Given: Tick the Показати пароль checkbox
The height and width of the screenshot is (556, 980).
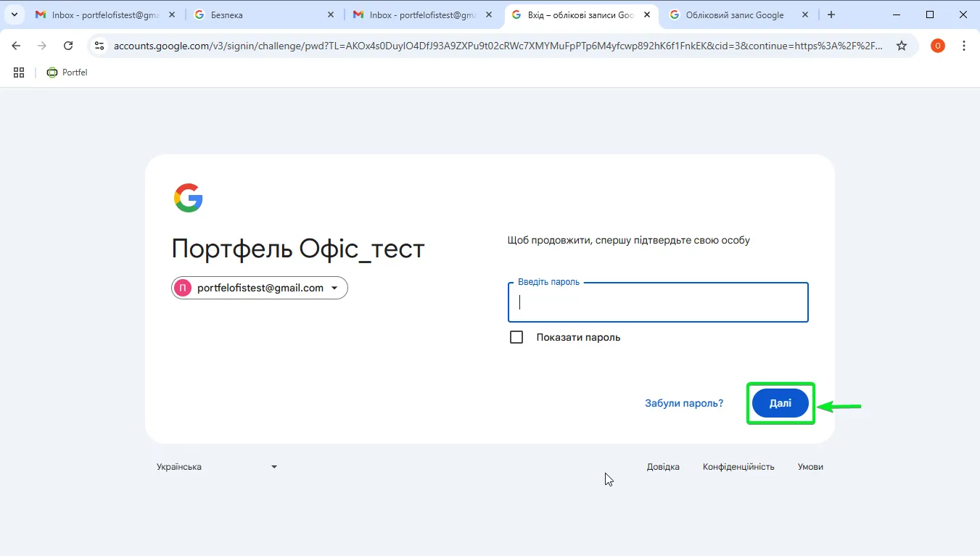Looking at the screenshot, I should 516,337.
